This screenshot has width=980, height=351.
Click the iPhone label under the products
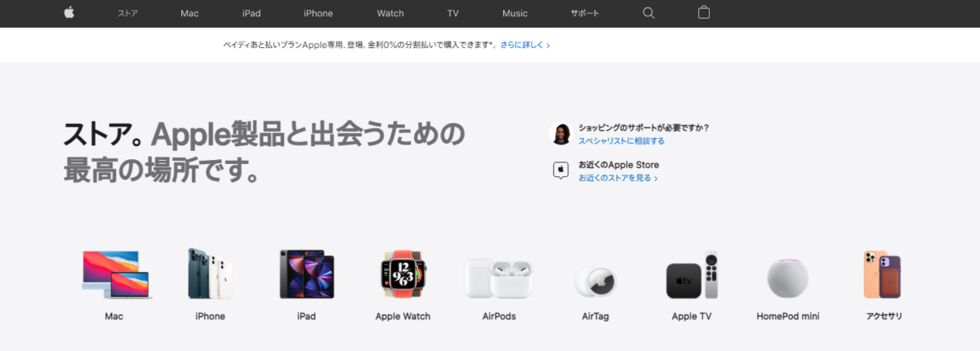tap(210, 316)
